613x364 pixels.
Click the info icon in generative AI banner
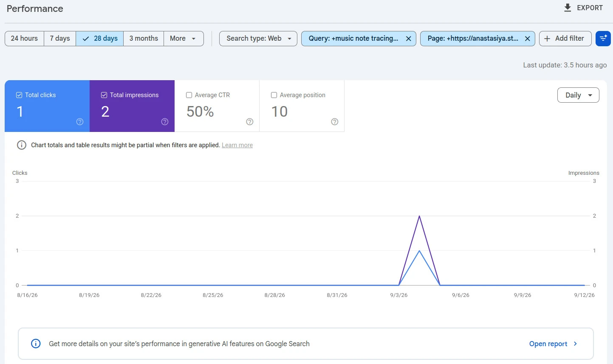point(36,344)
